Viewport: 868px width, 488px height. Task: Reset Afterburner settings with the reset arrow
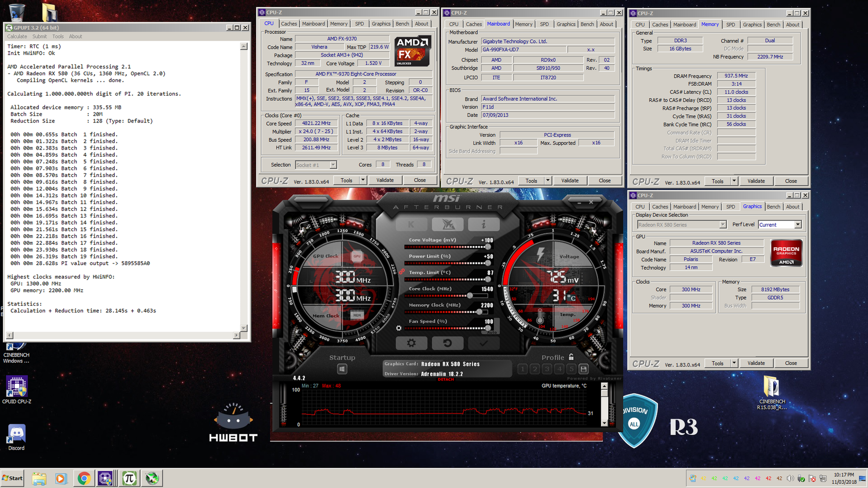(447, 343)
